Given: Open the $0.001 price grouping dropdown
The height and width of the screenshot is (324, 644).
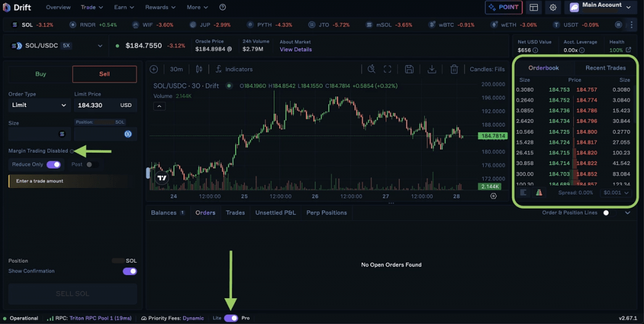Looking at the screenshot, I should (x=616, y=193).
